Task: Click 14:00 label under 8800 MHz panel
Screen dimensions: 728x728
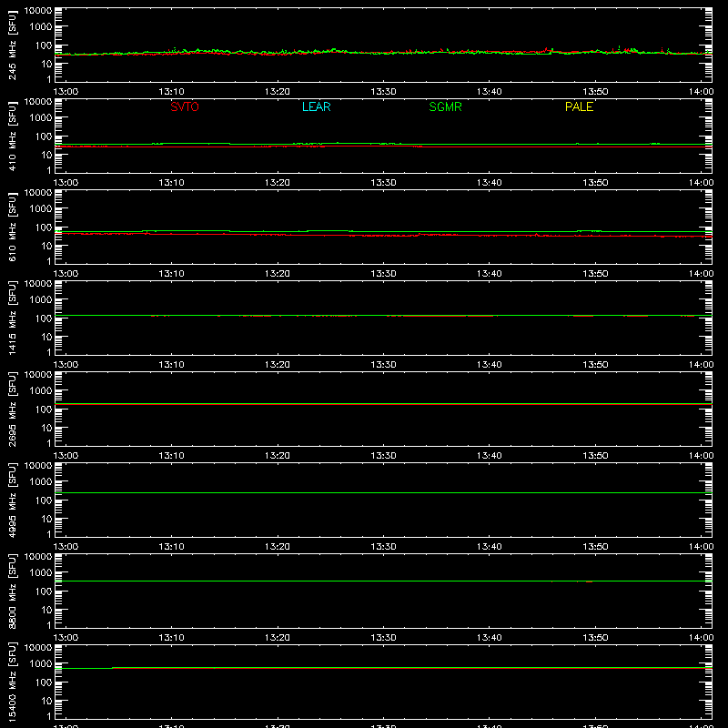Action: pyautogui.click(x=701, y=638)
